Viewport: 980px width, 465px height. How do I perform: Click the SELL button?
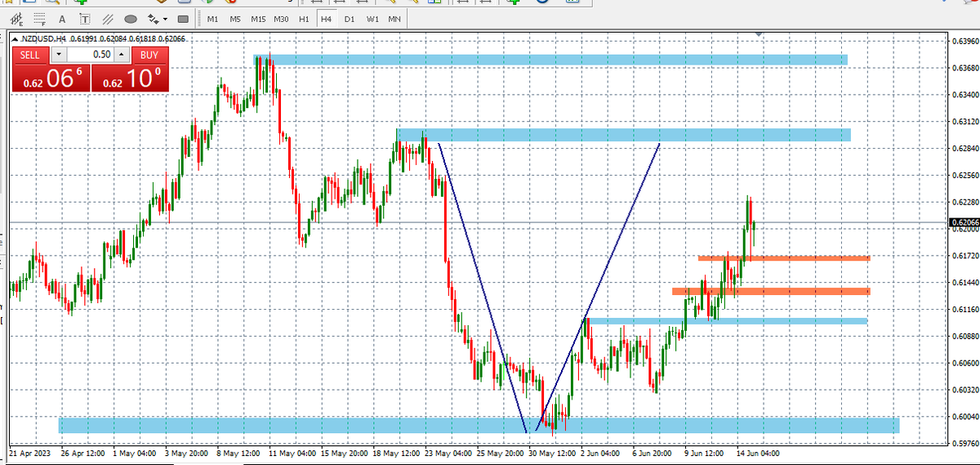[x=29, y=55]
